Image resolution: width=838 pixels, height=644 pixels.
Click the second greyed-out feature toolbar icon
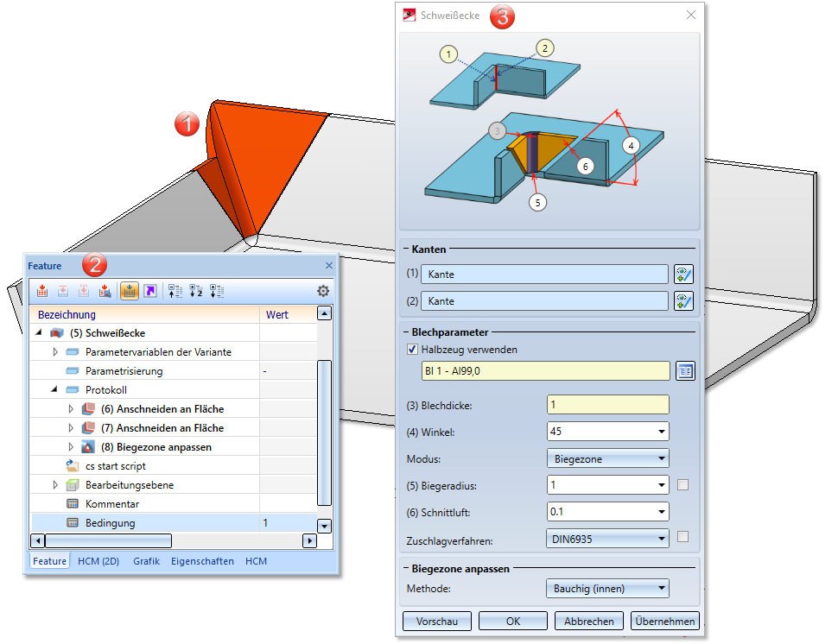(x=63, y=291)
